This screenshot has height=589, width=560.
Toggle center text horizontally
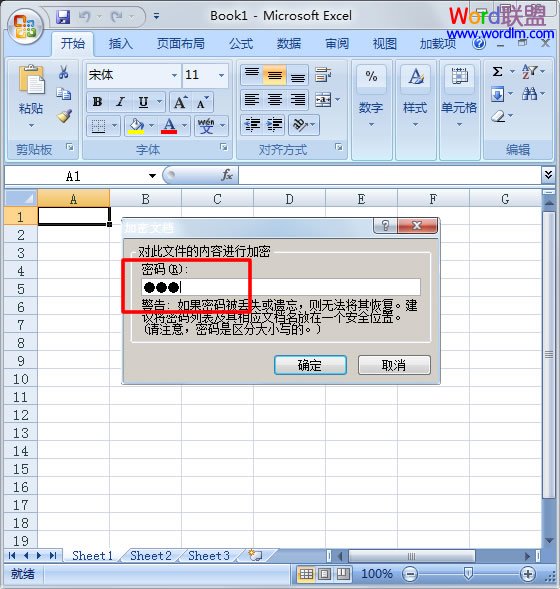(x=275, y=100)
